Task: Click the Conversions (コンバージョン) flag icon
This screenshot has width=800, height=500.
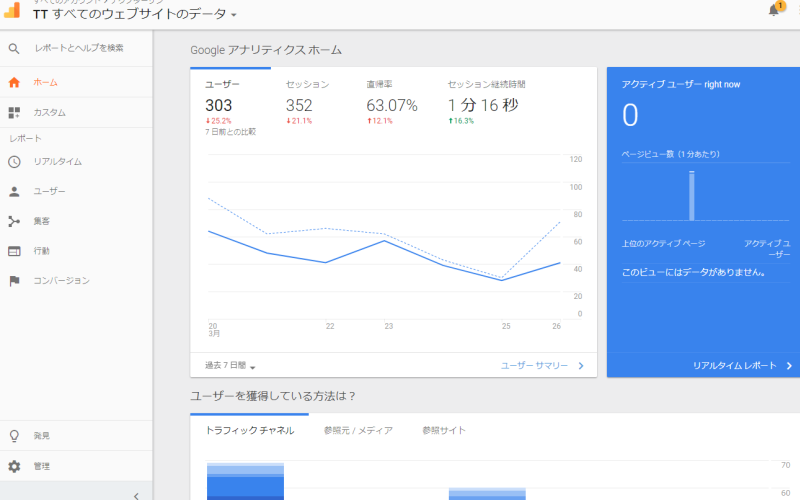Action: pyautogui.click(x=14, y=281)
